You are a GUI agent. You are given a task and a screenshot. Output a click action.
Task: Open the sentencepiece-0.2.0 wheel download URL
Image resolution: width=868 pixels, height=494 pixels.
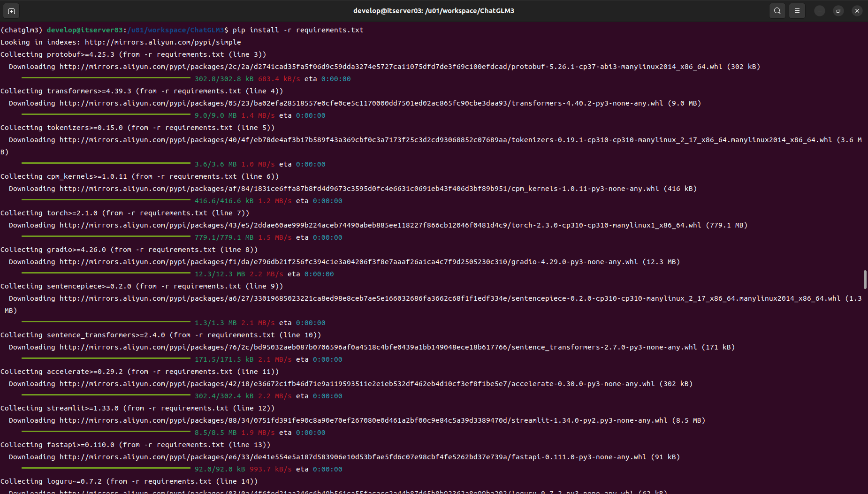450,298
